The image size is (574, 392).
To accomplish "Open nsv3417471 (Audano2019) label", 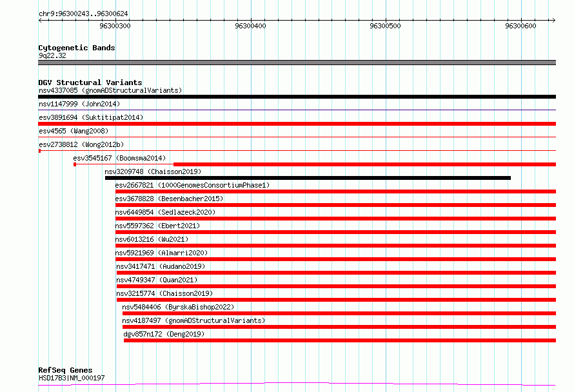I will pyautogui.click(x=161, y=266).
